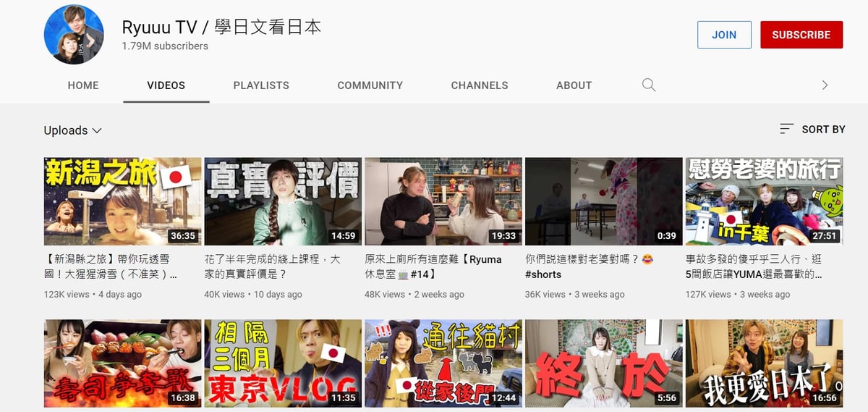The height and width of the screenshot is (412, 868).
Task: Switch to the Home tab
Action: [83, 85]
